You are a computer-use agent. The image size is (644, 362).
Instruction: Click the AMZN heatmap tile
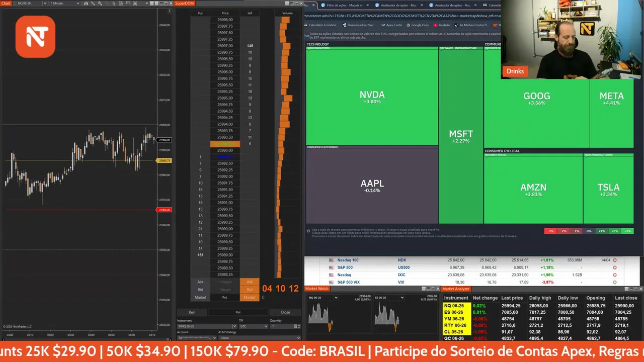point(533,190)
